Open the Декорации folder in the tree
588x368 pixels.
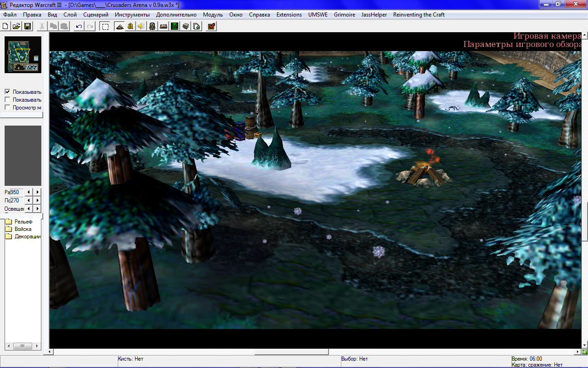coord(24,236)
